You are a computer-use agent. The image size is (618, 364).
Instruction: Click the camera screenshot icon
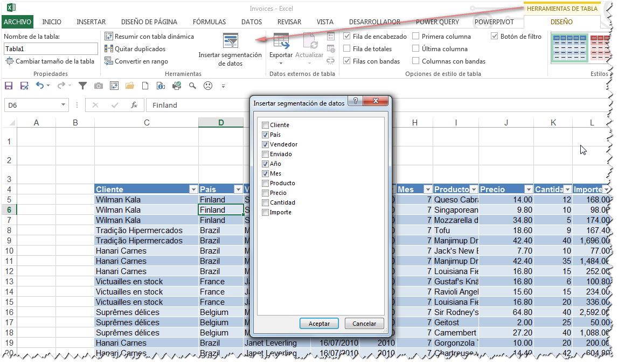[x=99, y=86]
